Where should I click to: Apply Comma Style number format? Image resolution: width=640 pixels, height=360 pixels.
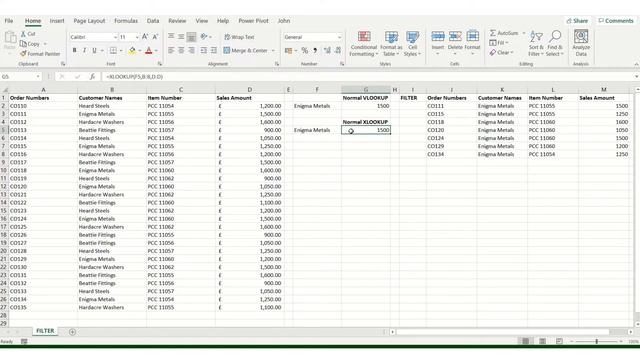click(x=315, y=50)
